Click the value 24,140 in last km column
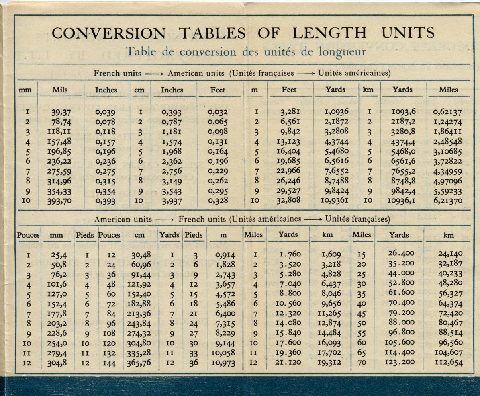This screenshot has height=396, width=480. [450, 253]
